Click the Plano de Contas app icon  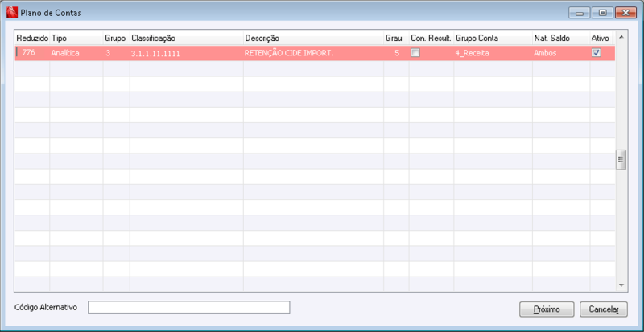point(12,13)
